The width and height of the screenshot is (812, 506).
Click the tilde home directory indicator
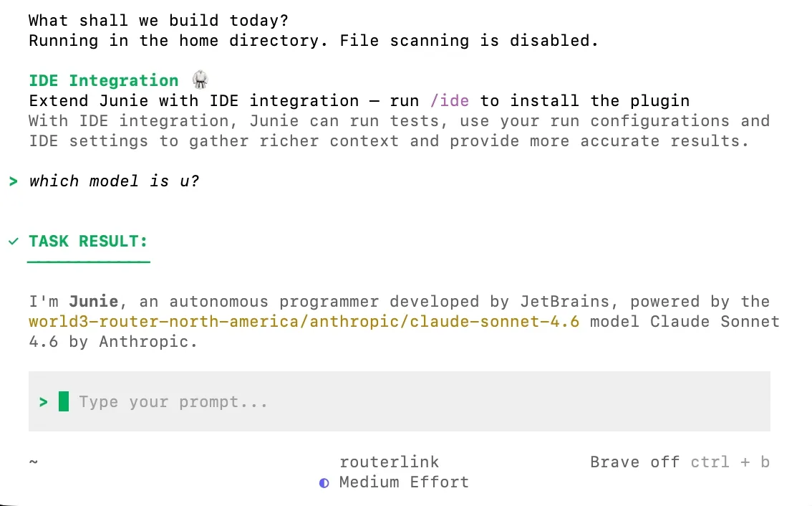pyautogui.click(x=33, y=461)
